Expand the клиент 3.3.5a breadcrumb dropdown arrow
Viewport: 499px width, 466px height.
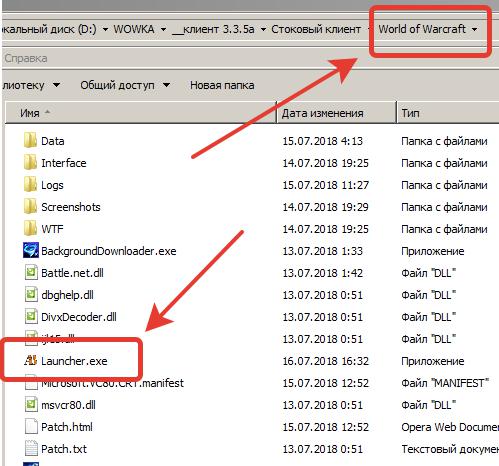pos(263,30)
